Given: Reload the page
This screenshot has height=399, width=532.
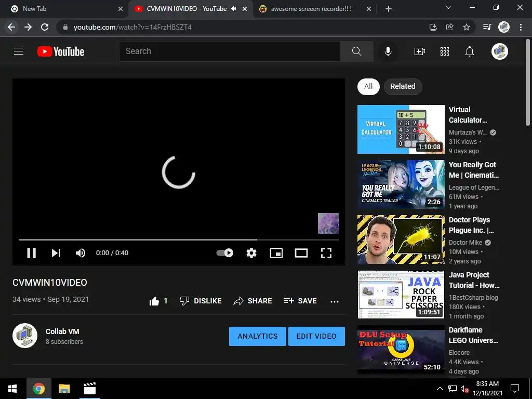Looking at the screenshot, I should pyautogui.click(x=45, y=27).
